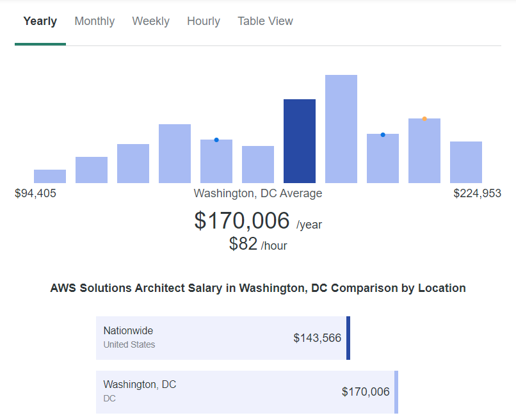Click the Washington, DC Average caption
Image resolution: width=516 pixels, height=420 pixels.
258,193
